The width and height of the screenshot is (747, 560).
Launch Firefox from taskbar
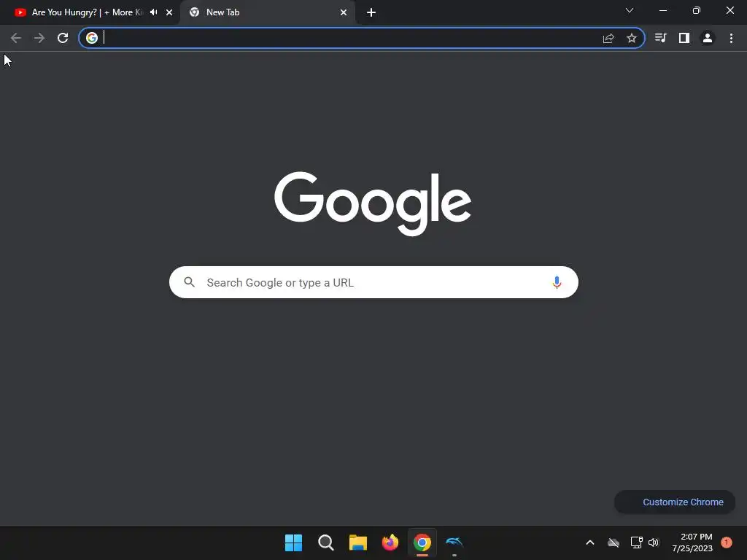coord(390,542)
